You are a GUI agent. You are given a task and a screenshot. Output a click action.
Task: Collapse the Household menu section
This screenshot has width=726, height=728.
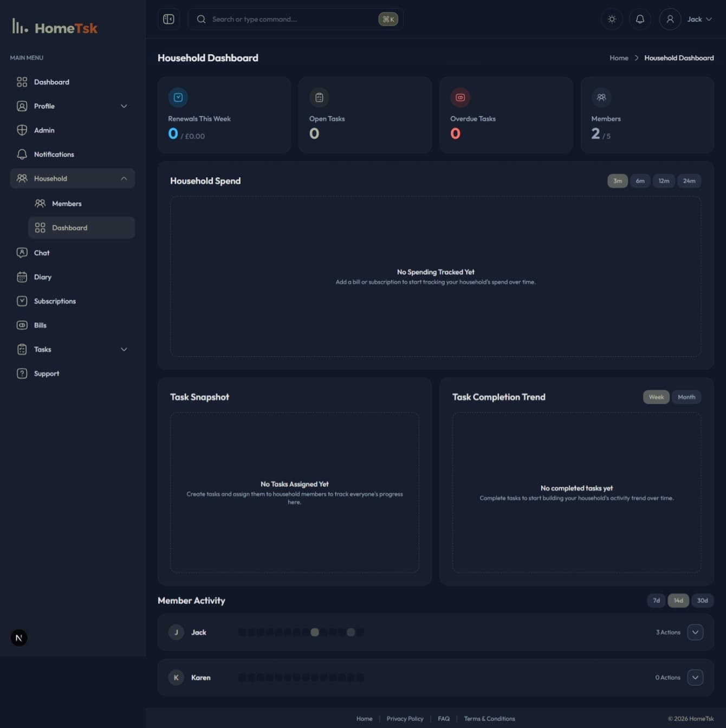tap(124, 178)
